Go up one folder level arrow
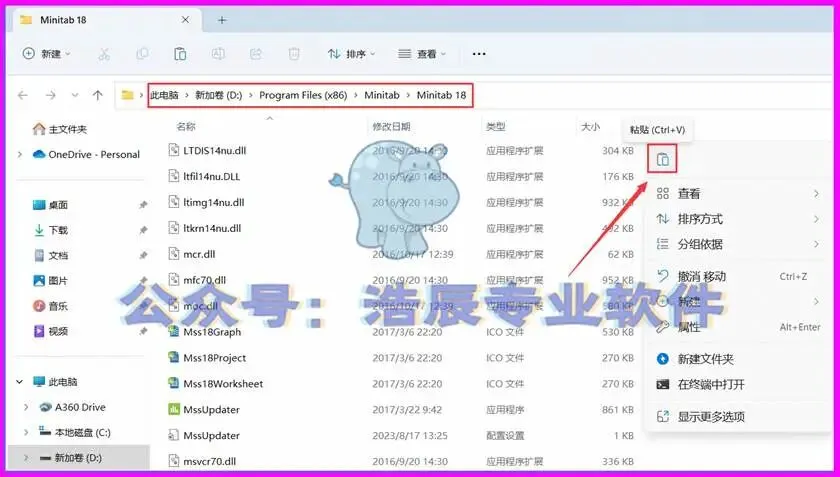The width and height of the screenshot is (840, 477). (x=98, y=95)
